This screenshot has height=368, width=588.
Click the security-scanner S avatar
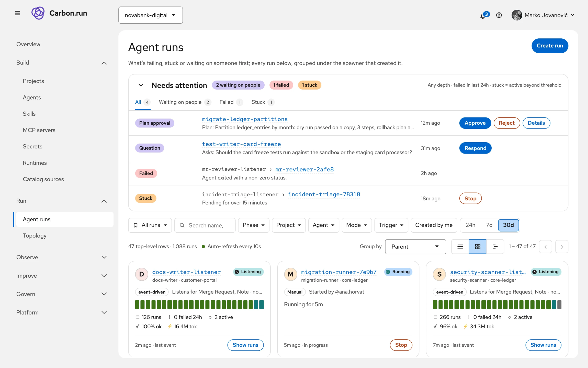[x=439, y=274]
